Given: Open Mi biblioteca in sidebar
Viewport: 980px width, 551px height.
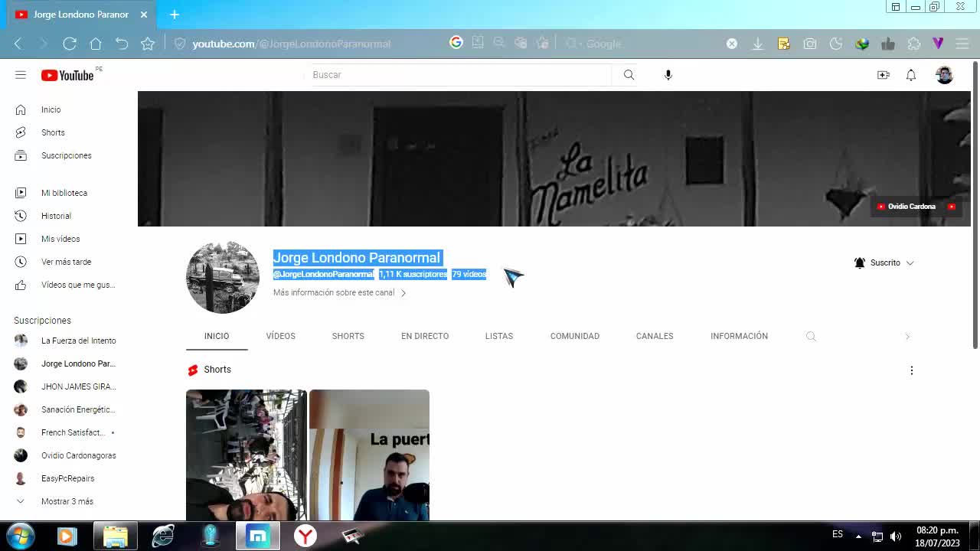Looking at the screenshot, I should click(x=64, y=193).
